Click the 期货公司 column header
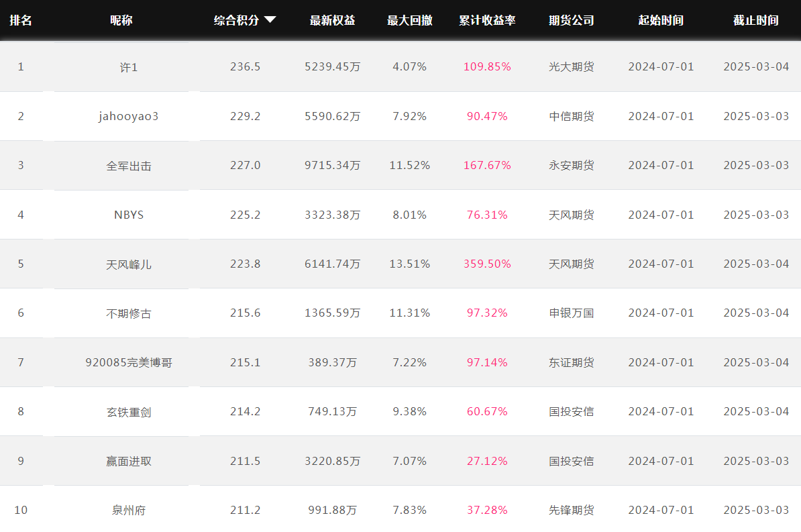Image resolution: width=801 pixels, height=532 pixels. coord(572,20)
